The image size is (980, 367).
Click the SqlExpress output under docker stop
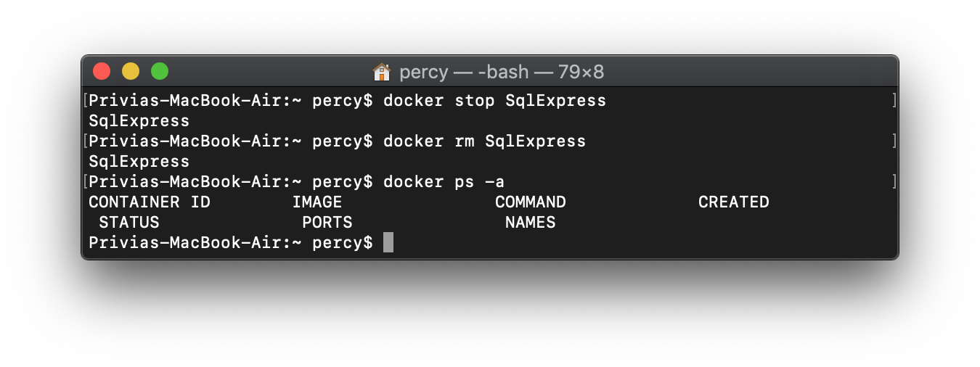[x=139, y=121]
